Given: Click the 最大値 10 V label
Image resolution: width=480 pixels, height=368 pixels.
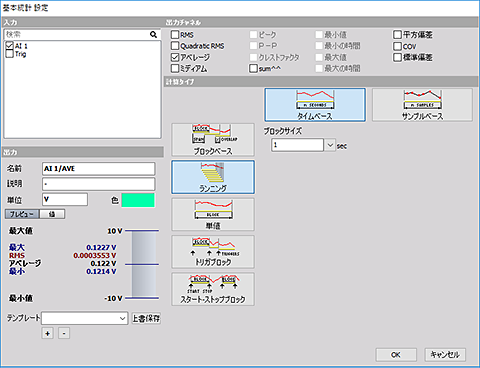Looking at the screenshot, I should click(115, 231).
